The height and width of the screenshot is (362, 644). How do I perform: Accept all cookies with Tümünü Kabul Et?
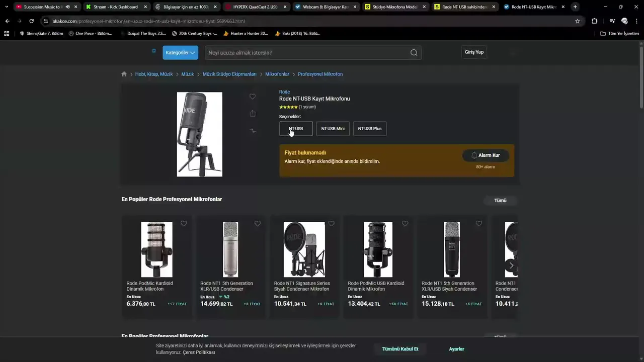point(400,349)
